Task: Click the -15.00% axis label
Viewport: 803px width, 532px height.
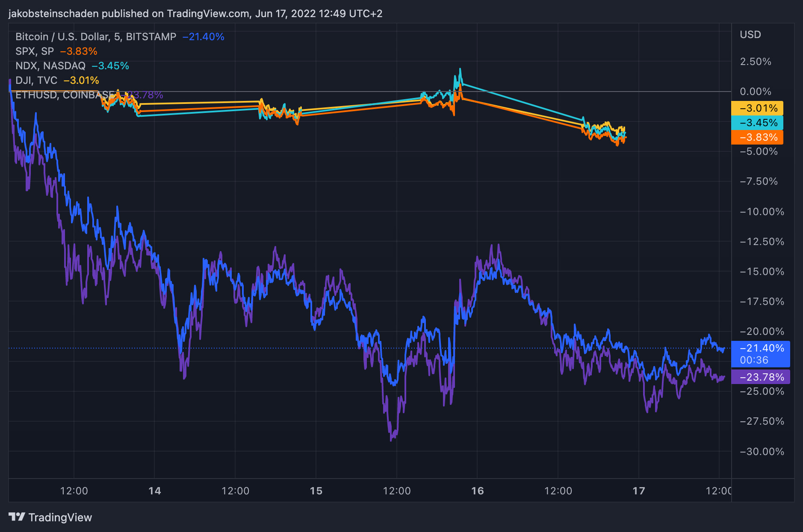Action: coord(762,272)
